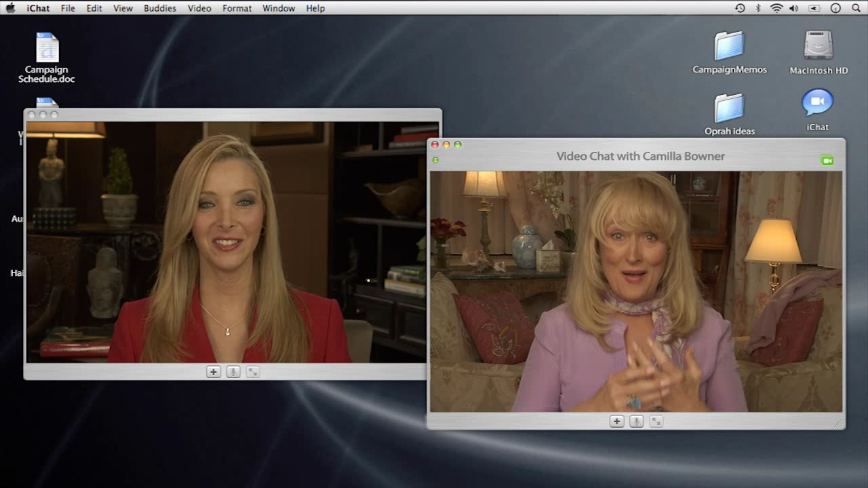The width and height of the screenshot is (868, 488).
Task: Open the Wi-Fi status menu
Action: click(776, 8)
